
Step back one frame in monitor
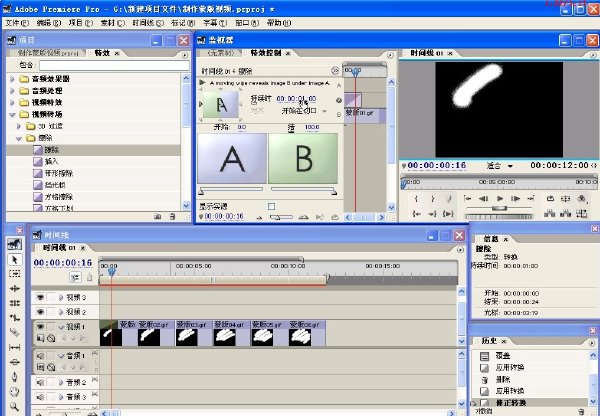click(484, 199)
